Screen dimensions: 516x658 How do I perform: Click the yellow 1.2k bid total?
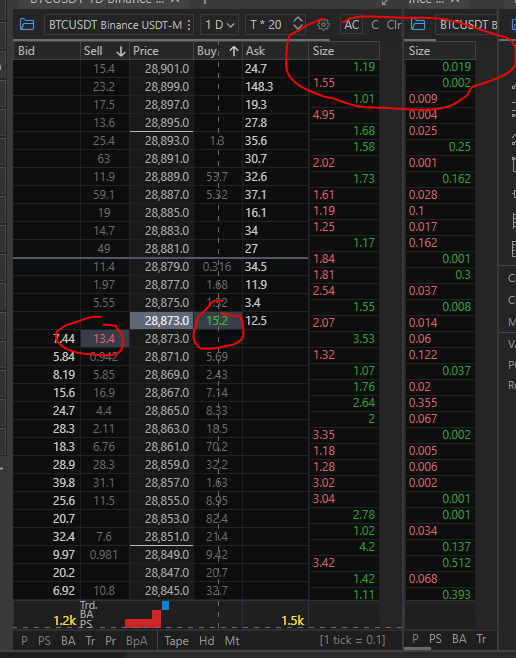tap(65, 621)
